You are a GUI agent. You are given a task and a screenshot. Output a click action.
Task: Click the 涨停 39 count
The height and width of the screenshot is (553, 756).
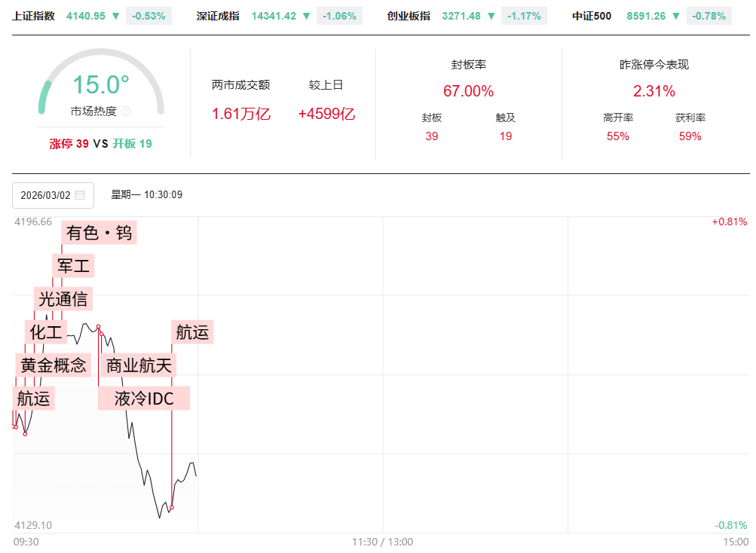coord(69,144)
